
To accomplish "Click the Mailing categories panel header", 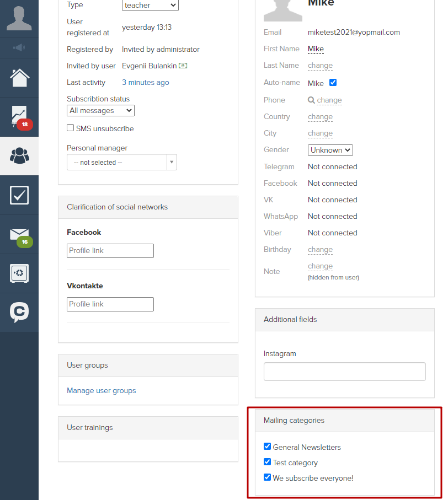I will [345, 421].
